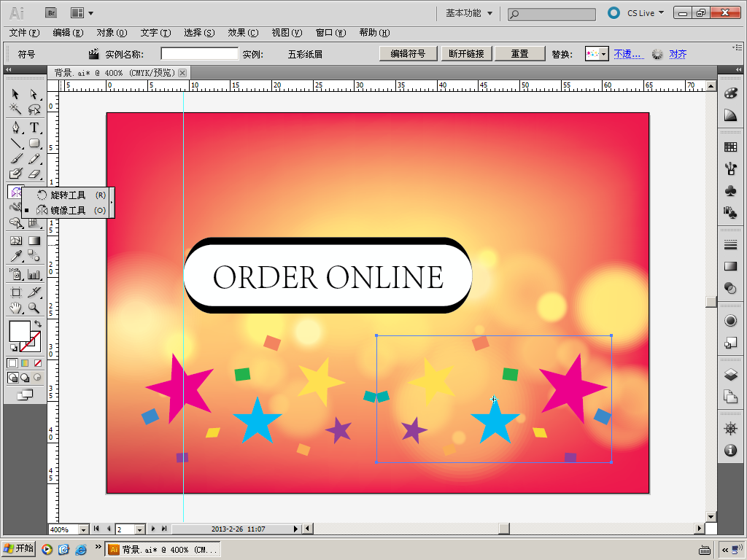Image resolution: width=747 pixels, height=560 pixels.
Task: Set paint type to None
Action: (38, 363)
